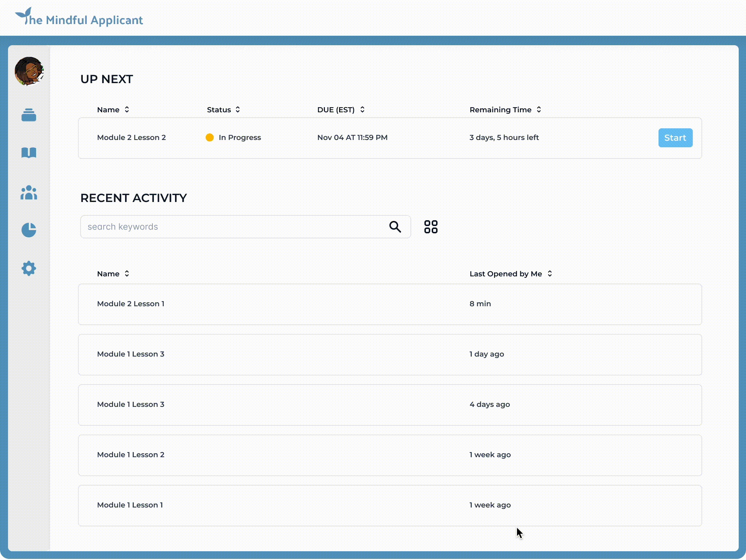The height and width of the screenshot is (560, 746).
Task: Open the book lessons sidebar icon
Action: click(29, 153)
